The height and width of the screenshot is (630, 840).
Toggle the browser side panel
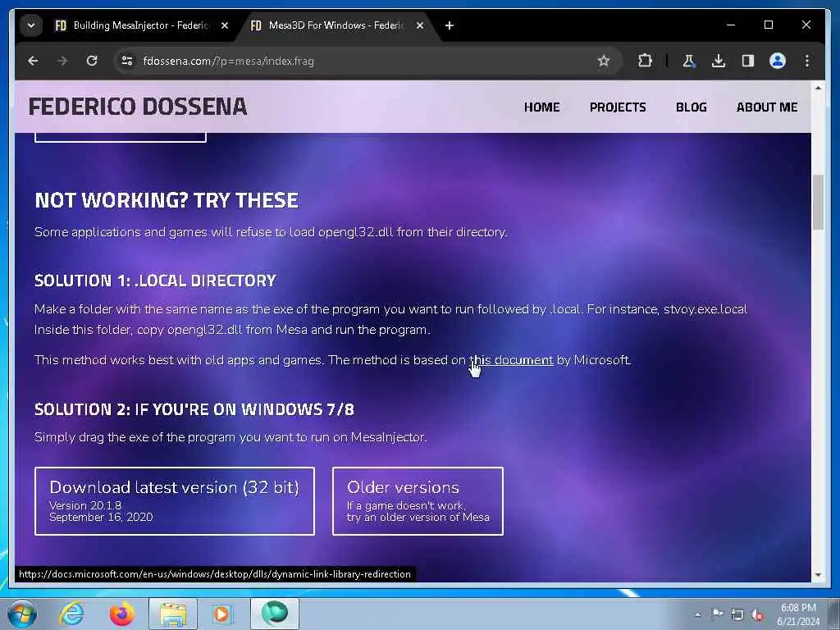point(748,61)
